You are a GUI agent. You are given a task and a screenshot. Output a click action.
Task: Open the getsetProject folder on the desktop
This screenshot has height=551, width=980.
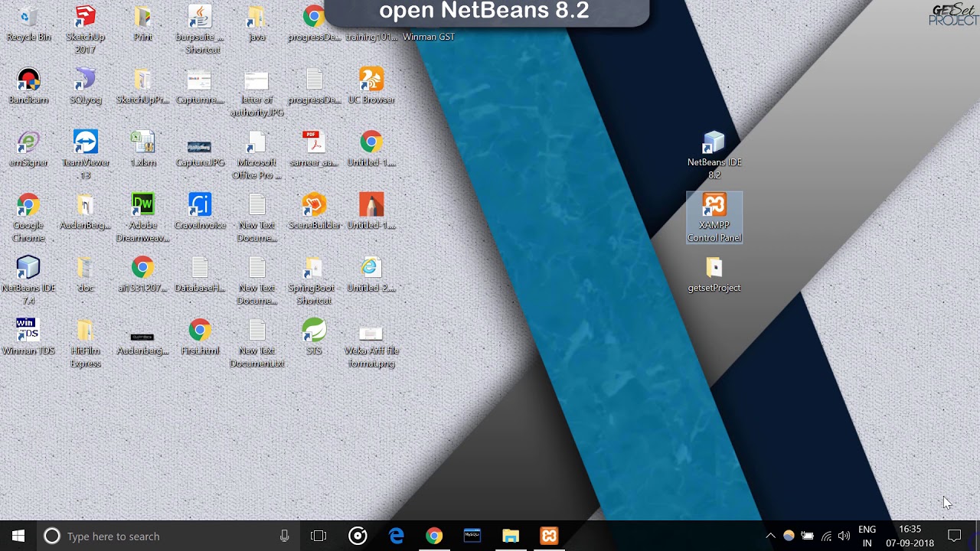pos(714,275)
